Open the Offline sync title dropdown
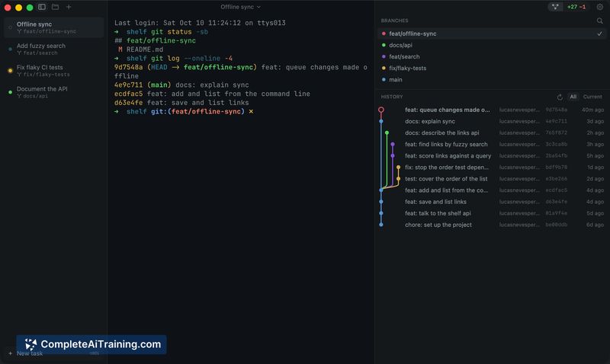The image size is (610, 364). [x=240, y=7]
